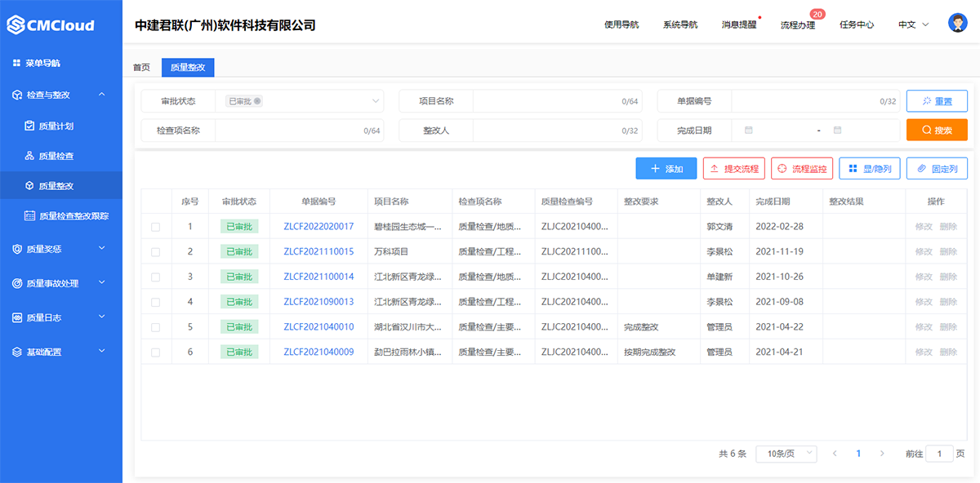The height and width of the screenshot is (483, 980).
Task: Click the 菜单导航 grid icon
Action: 16,63
